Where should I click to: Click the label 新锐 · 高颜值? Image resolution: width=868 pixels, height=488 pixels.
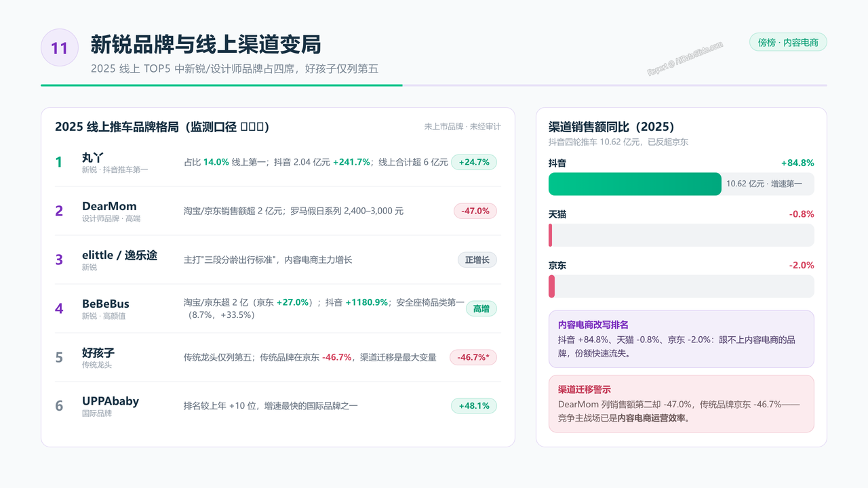(104, 316)
